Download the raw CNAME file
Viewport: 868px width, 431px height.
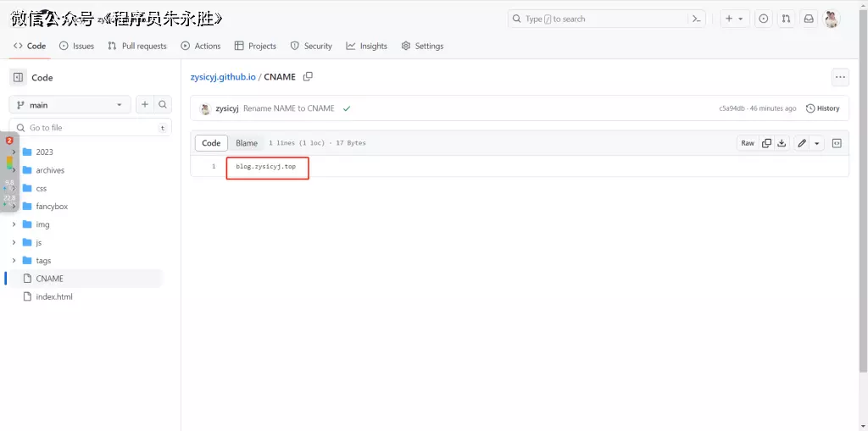coord(782,143)
